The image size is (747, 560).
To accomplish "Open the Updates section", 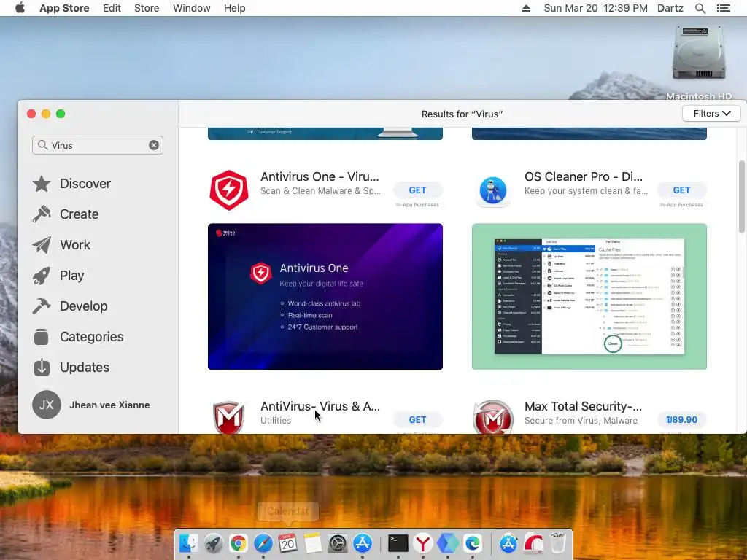I will coord(71,367).
